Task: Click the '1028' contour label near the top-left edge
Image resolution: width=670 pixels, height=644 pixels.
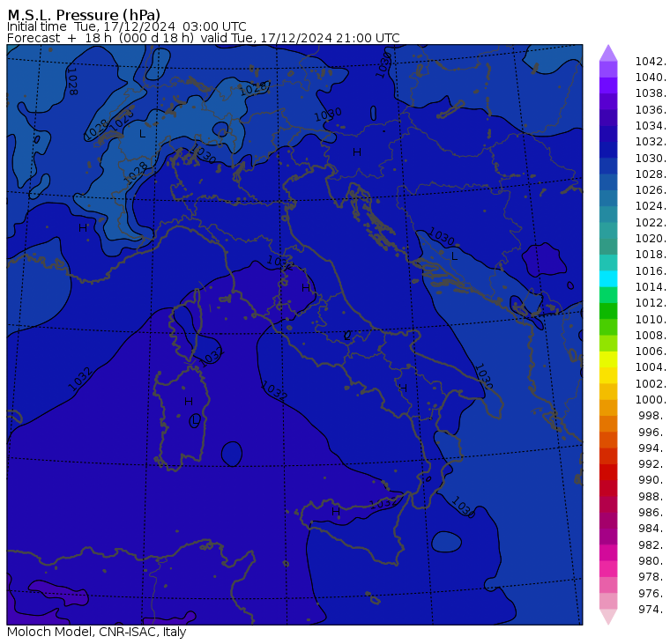Action: tap(72, 81)
